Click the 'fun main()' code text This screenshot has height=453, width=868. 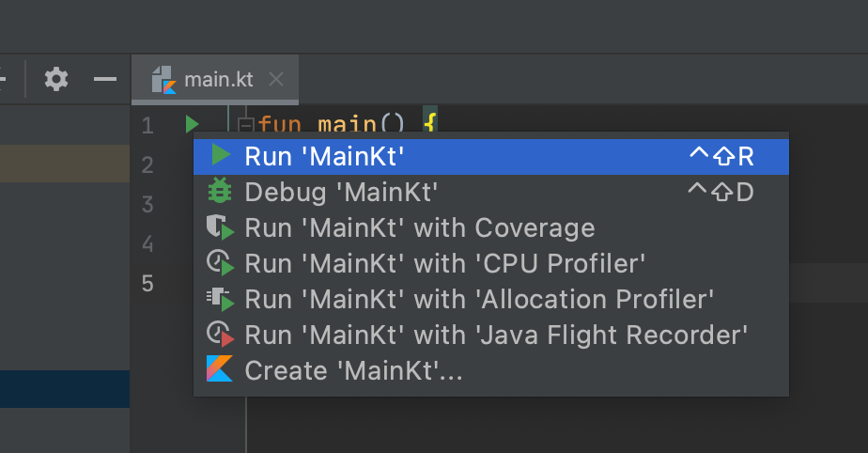tap(332, 123)
